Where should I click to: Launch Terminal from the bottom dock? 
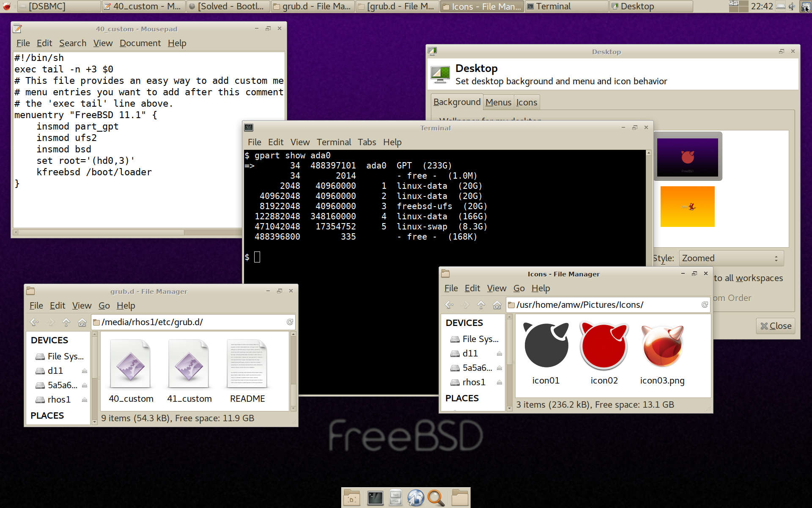(375, 498)
